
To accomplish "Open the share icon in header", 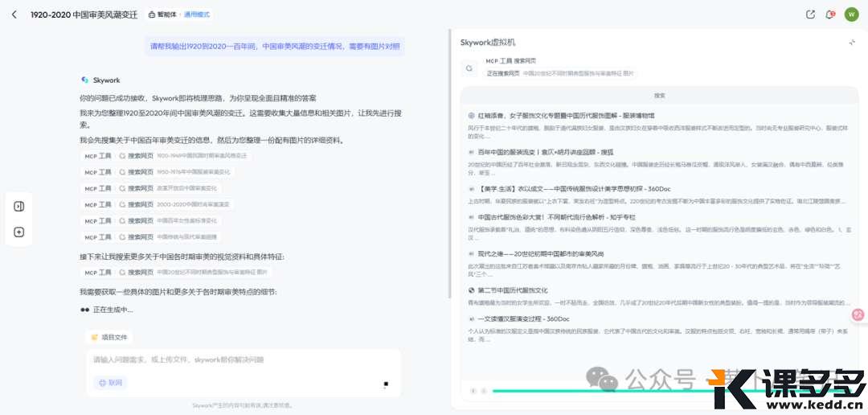I will (810, 15).
